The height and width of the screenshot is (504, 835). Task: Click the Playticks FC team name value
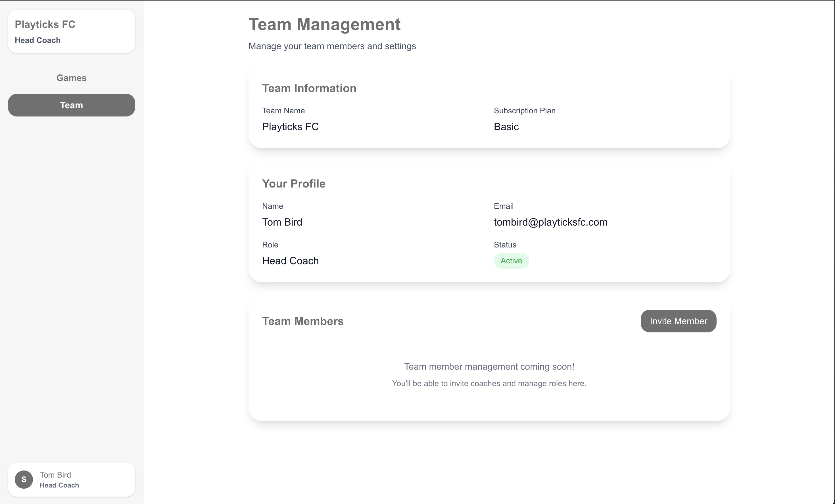pyautogui.click(x=290, y=127)
